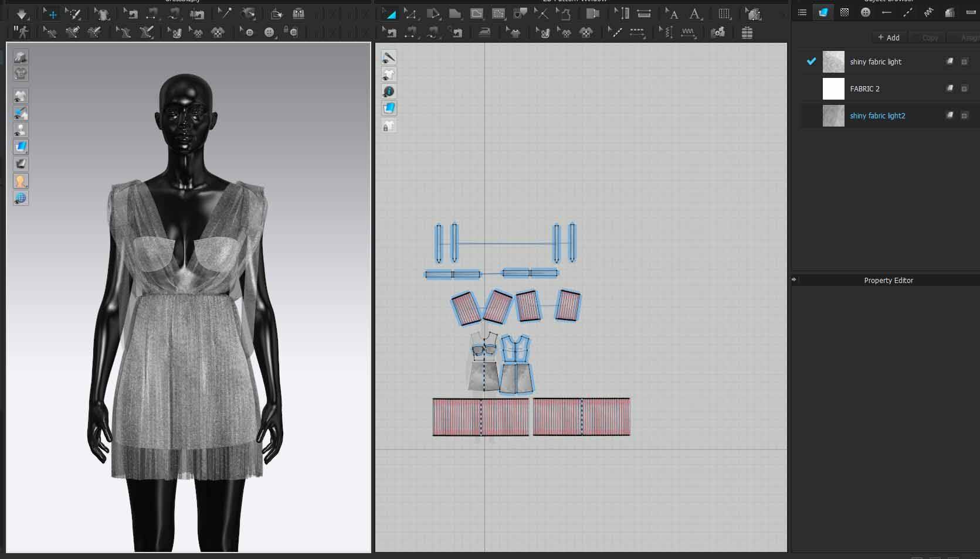The image size is (980, 559).
Task: Select the Segment Puckering zigzag tool
Action: click(x=689, y=33)
